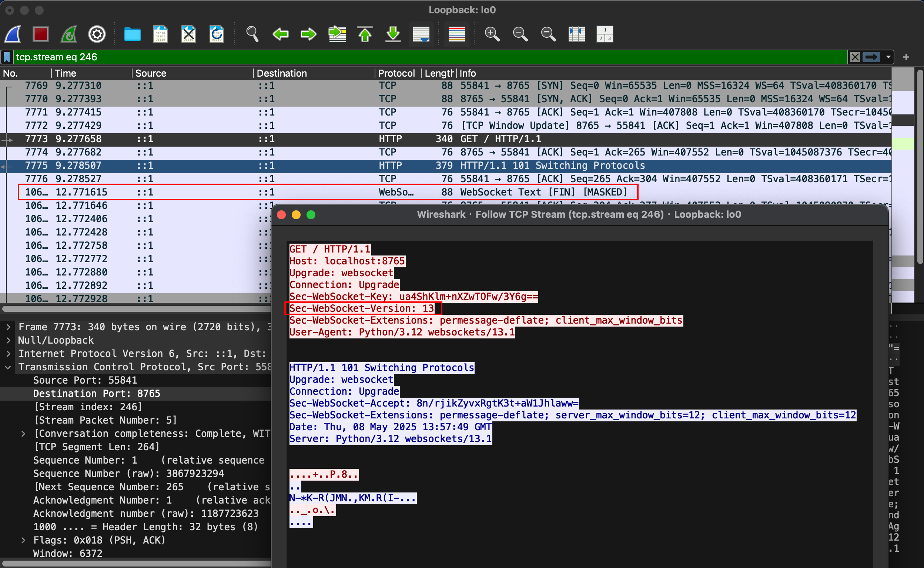Stop capturing packets with the red square
The height and width of the screenshot is (568, 924).
[x=41, y=34]
